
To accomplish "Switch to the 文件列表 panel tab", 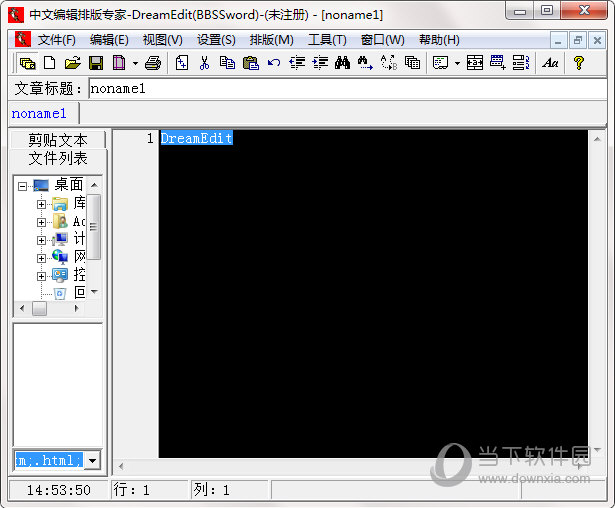I will (58, 158).
